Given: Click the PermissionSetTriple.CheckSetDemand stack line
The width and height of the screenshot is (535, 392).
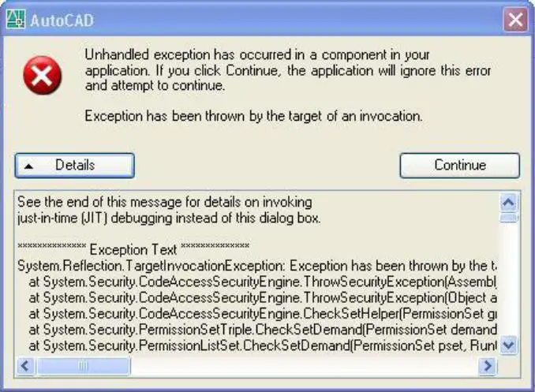Looking at the screenshot, I should click(263, 330).
